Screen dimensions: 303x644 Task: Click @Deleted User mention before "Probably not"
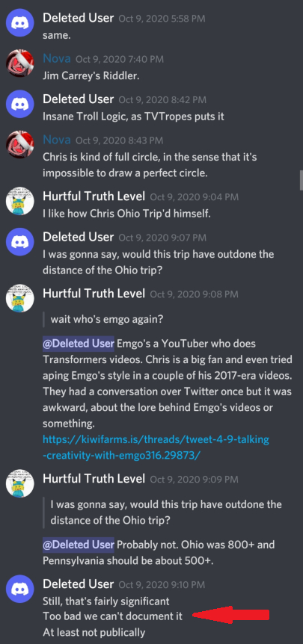pyautogui.click(x=78, y=545)
